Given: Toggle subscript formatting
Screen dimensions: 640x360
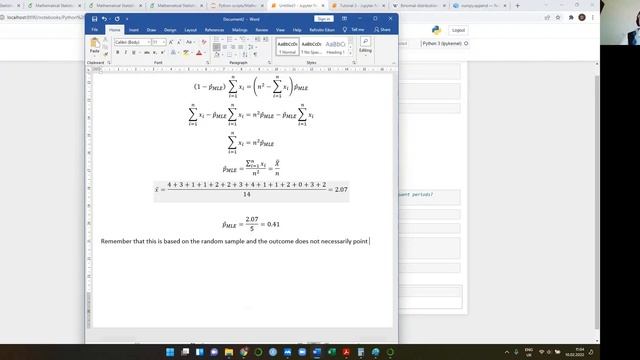Looking at the screenshot, I should 155,53.
